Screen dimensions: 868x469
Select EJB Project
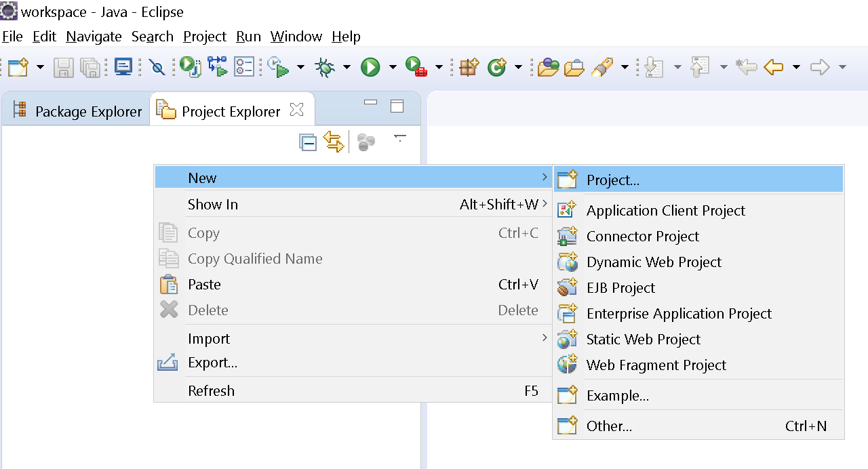(x=698, y=288)
